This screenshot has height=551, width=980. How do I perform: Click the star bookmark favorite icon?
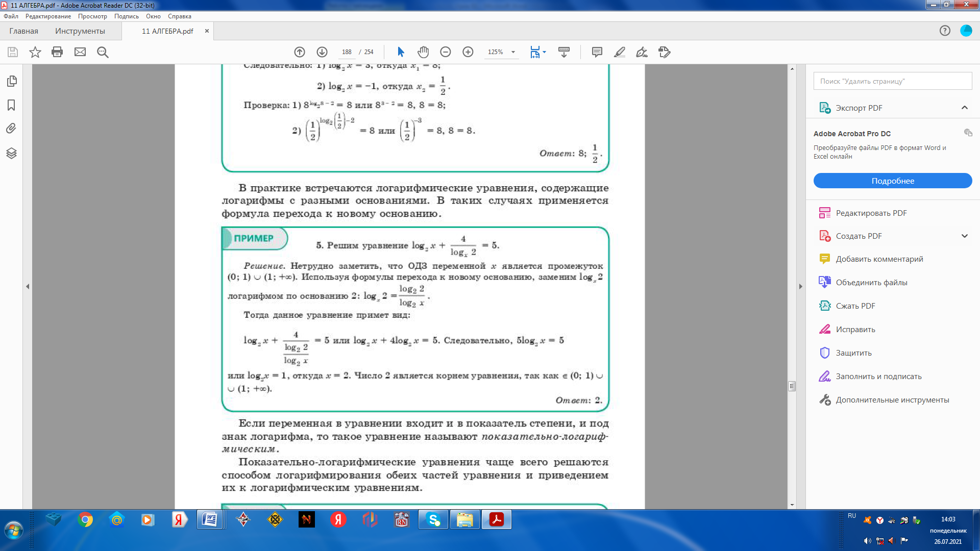(35, 52)
